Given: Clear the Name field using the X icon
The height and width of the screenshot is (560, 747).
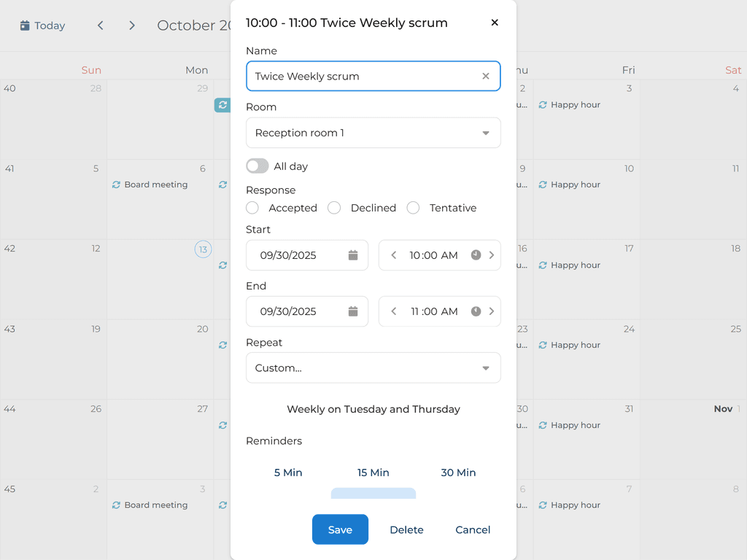Looking at the screenshot, I should pyautogui.click(x=485, y=76).
